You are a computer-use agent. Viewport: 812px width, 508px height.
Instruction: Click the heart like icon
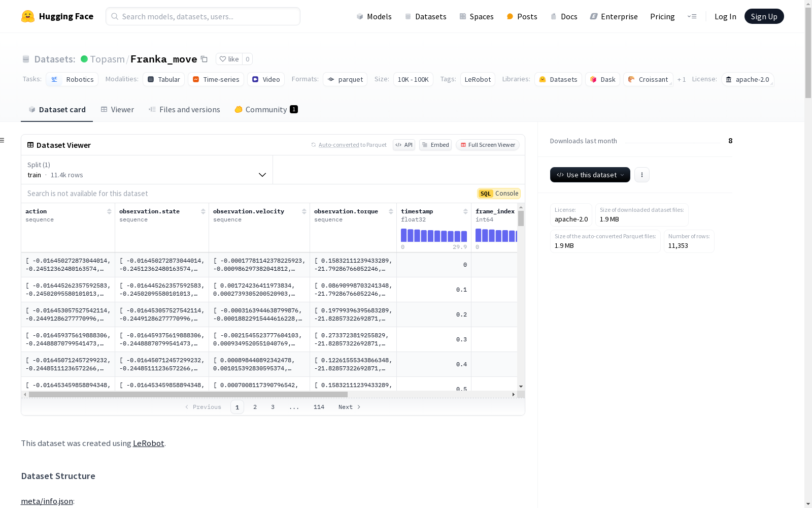[222, 59]
